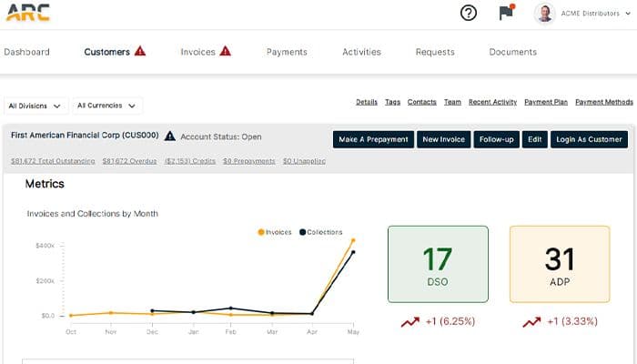Image resolution: width=637 pixels, height=364 pixels.
Task: Click the +1 (6.25%) DSO change text
Action: (450, 321)
